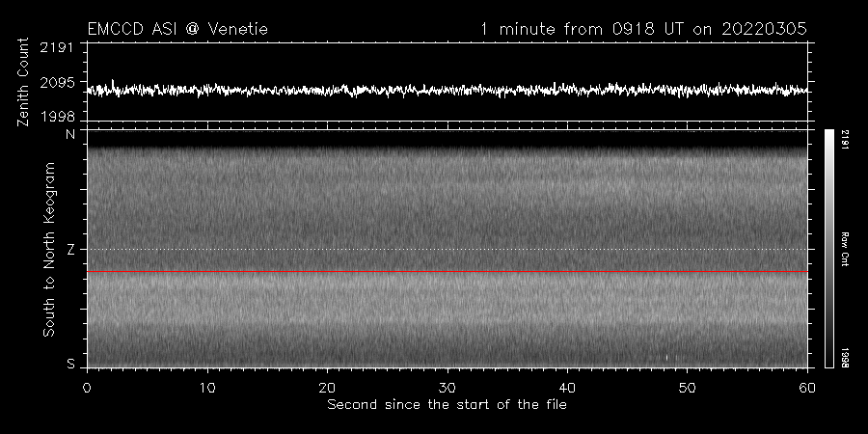Click the Z zenith label on the keogram axis
This screenshot has height=434, width=868.
[x=70, y=250]
